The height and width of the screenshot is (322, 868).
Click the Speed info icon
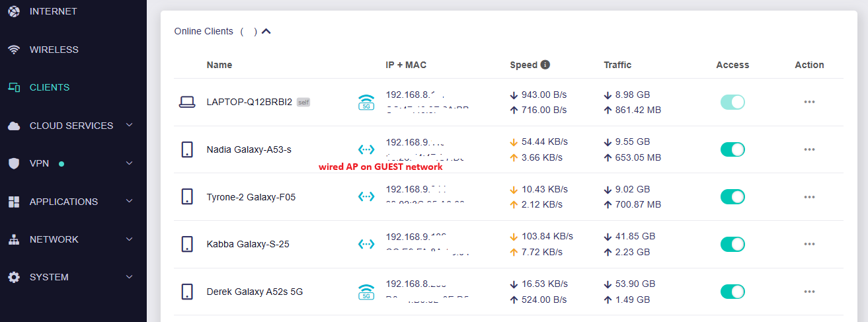[545, 65]
